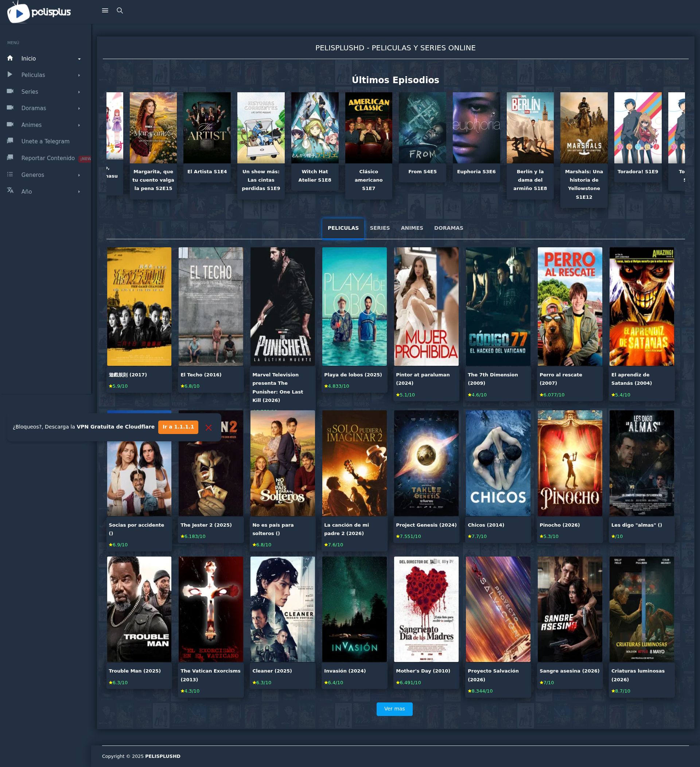Viewport: 700px width, 767px height.
Task: Click the search magnifier icon
Action: click(x=120, y=11)
